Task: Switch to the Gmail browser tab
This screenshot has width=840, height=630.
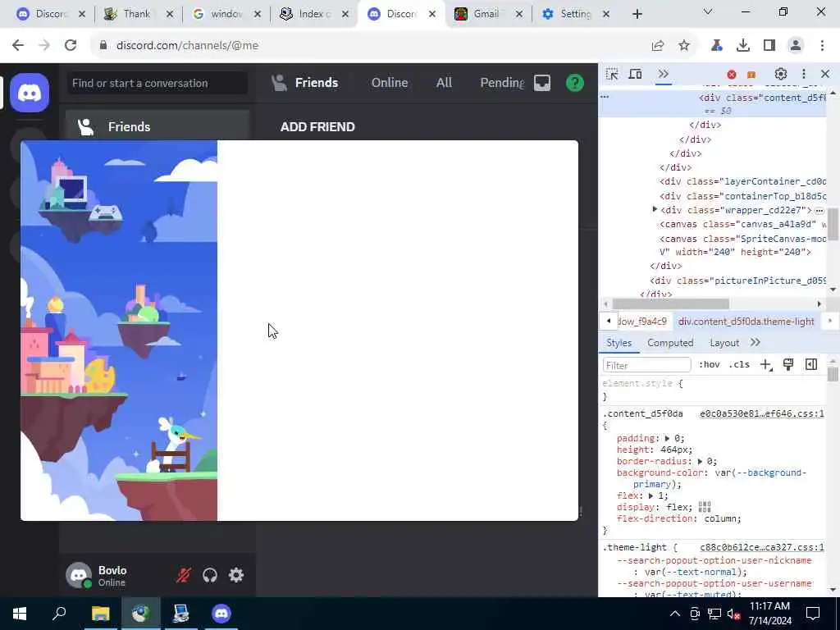Action: (x=487, y=14)
